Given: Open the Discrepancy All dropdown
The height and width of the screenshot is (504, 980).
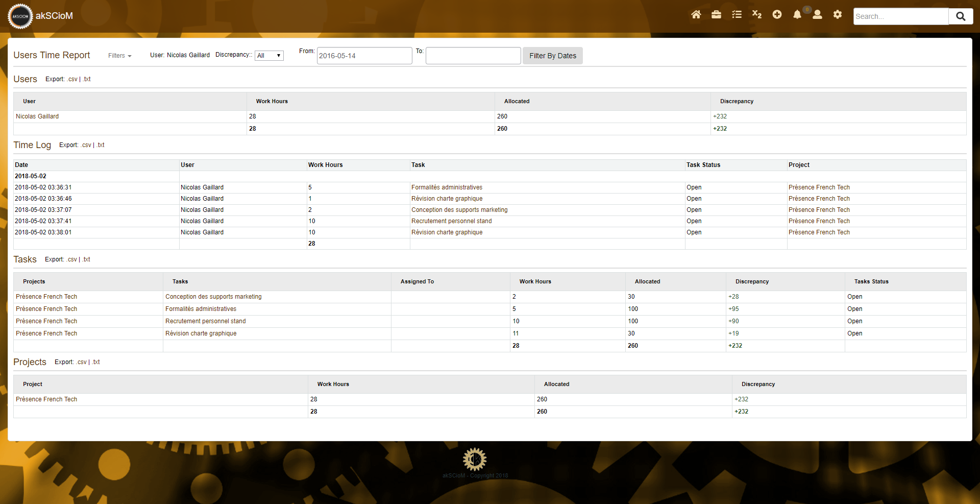Looking at the screenshot, I should (x=269, y=56).
